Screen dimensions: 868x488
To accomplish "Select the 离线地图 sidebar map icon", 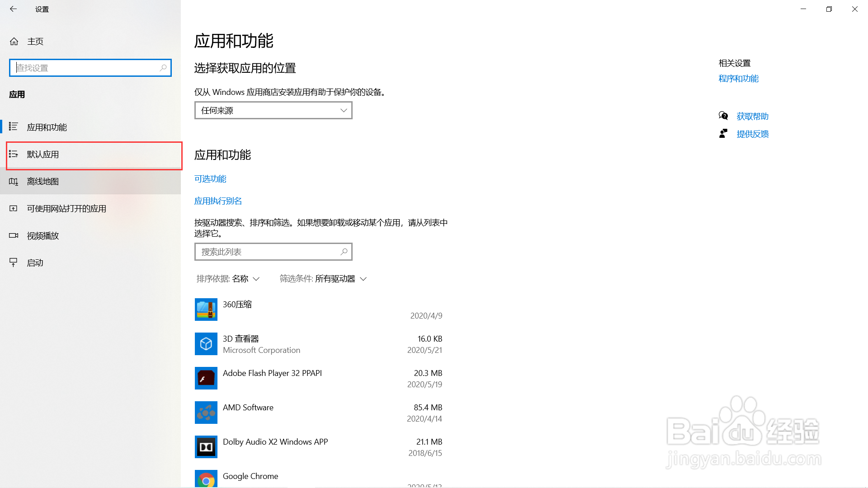I will pos(14,181).
